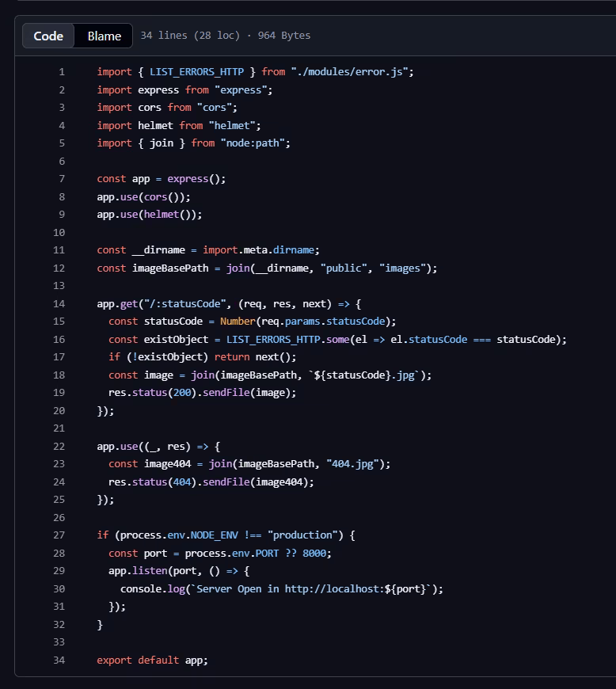Click the "express" string on line 2
Image resolution: width=616 pixels, height=689 pixels.
point(241,89)
